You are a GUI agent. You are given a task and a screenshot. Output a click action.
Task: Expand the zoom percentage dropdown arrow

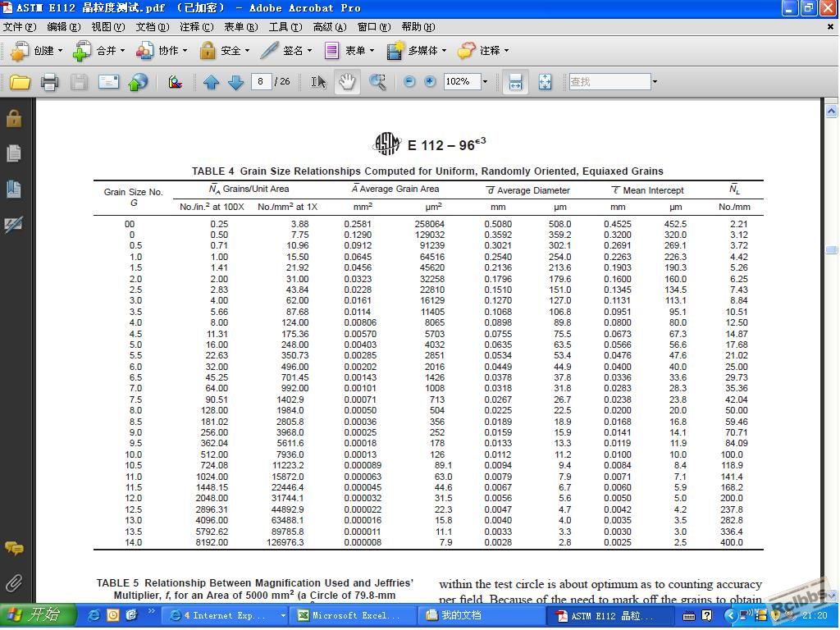486,81
